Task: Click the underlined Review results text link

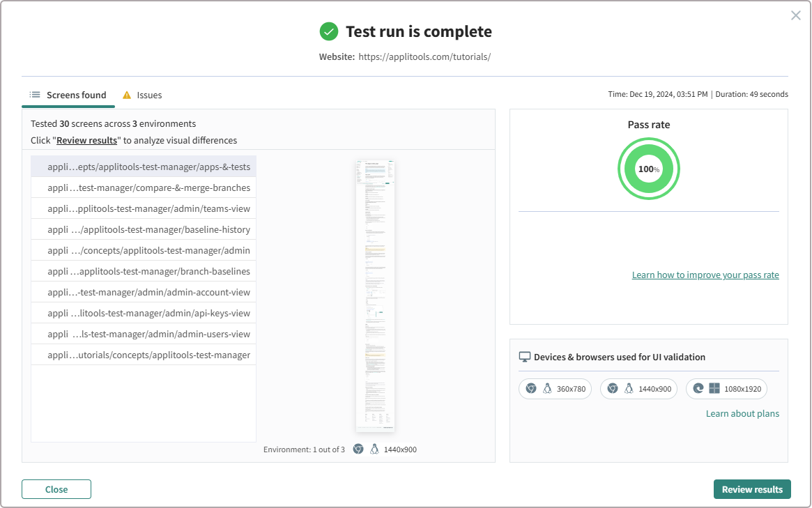Action: click(87, 140)
